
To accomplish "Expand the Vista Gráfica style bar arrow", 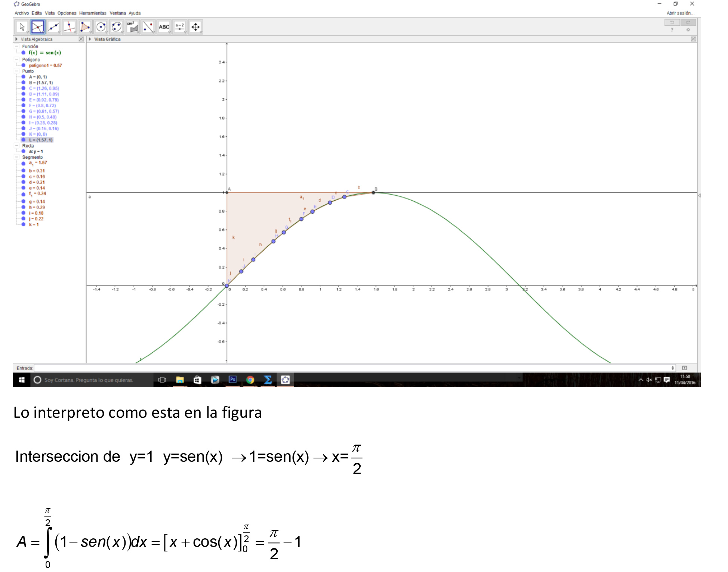I will point(90,39).
